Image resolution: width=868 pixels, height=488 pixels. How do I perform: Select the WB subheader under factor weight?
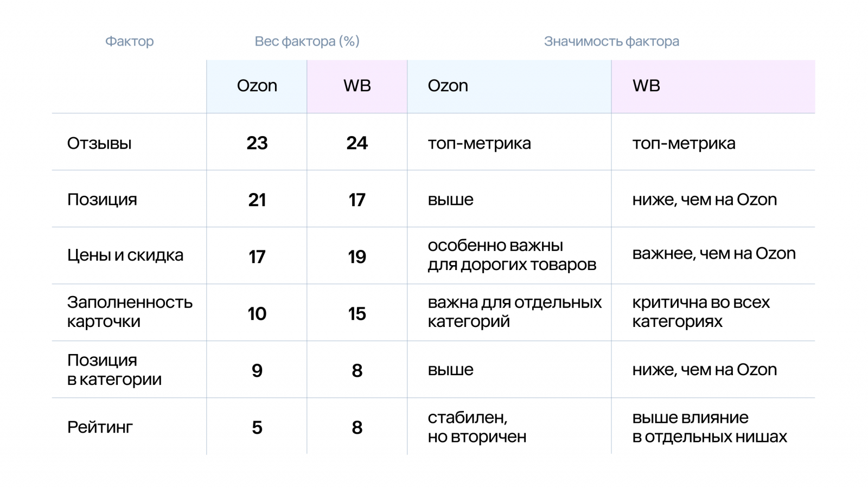(x=357, y=86)
